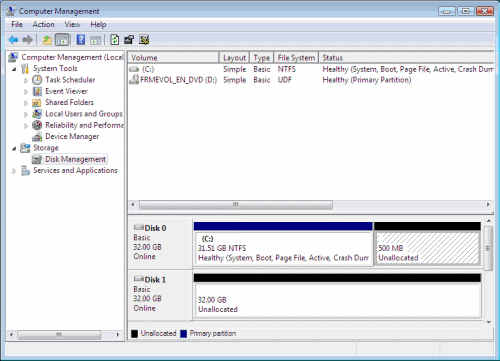Sort by the Type column header
This screenshot has height=361, width=500.
[x=262, y=58]
